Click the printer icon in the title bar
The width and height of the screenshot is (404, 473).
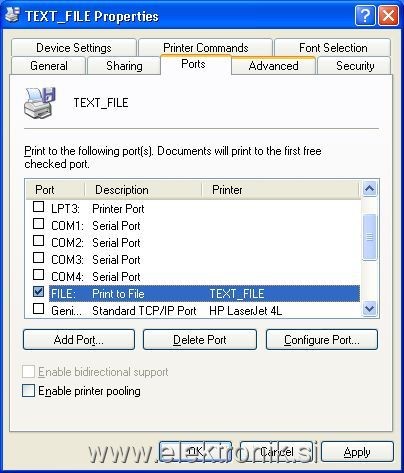pos(12,15)
